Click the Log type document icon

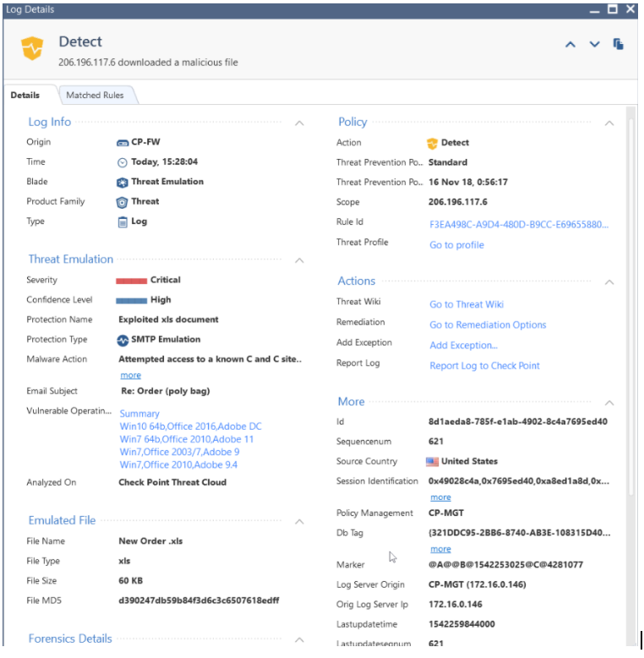[122, 222]
